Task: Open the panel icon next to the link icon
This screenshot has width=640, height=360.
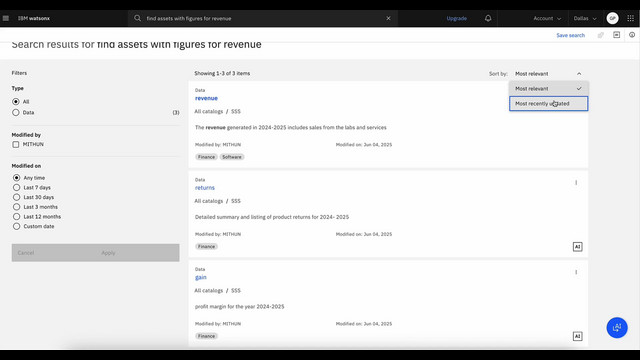Action: (616, 35)
